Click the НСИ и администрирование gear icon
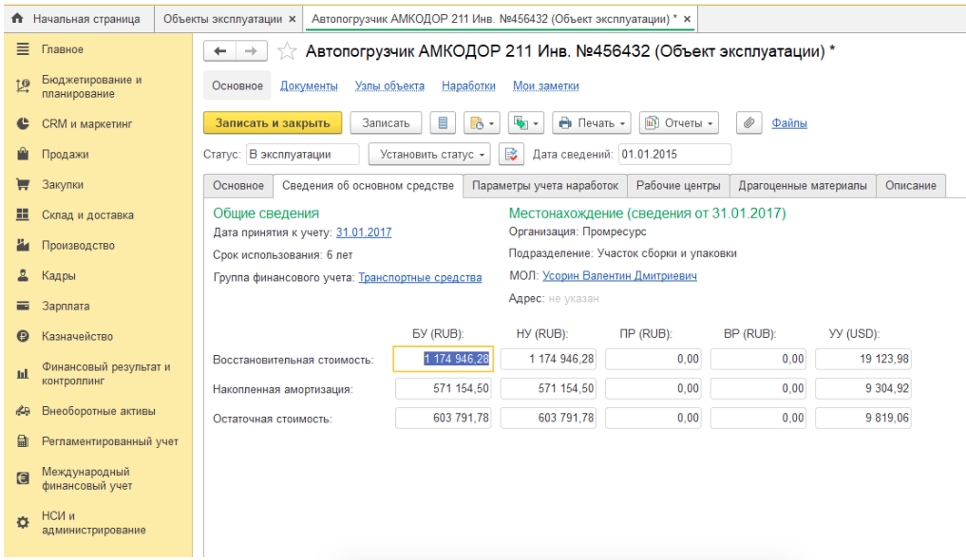 [x=23, y=522]
